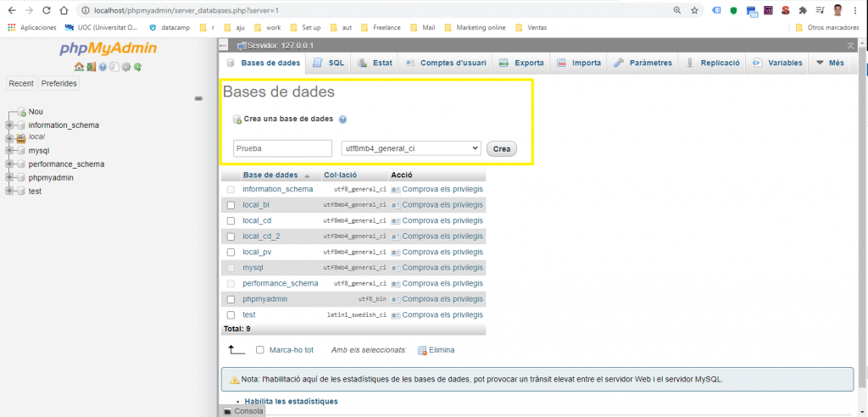Click the privileges icon in test row
This screenshot has width=868, height=417.
[396, 315]
